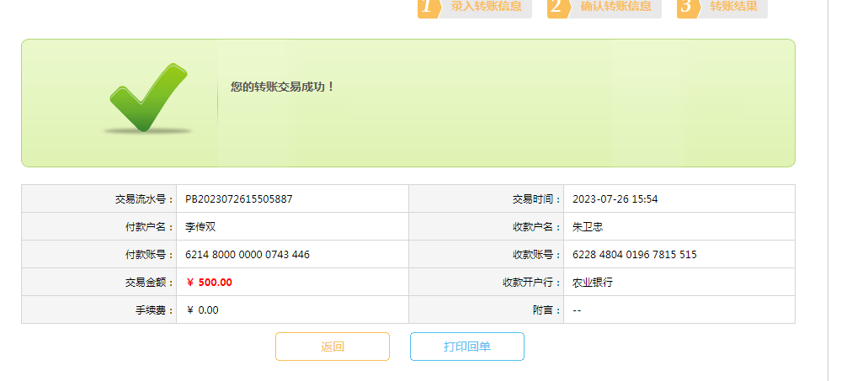Image resolution: width=868 pixels, height=381 pixels.
Task: Click the step 2 number badge
Action: (x=558, y=7)
